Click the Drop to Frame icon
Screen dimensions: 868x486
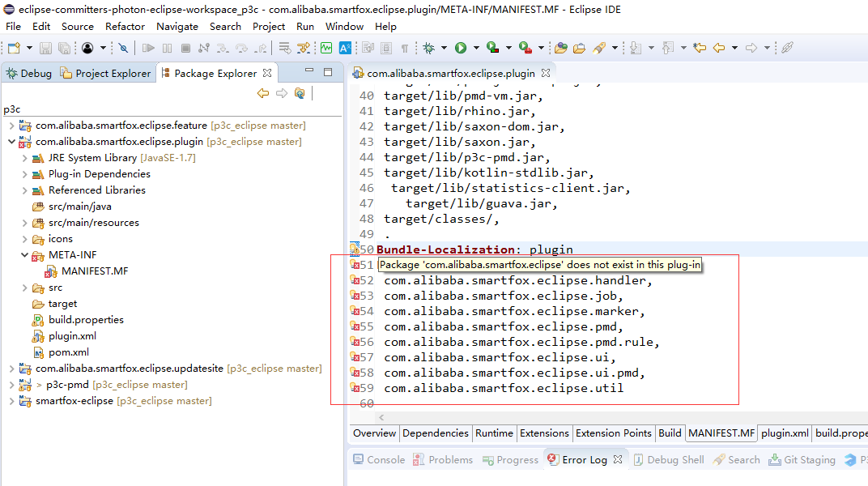pos(284,48)
